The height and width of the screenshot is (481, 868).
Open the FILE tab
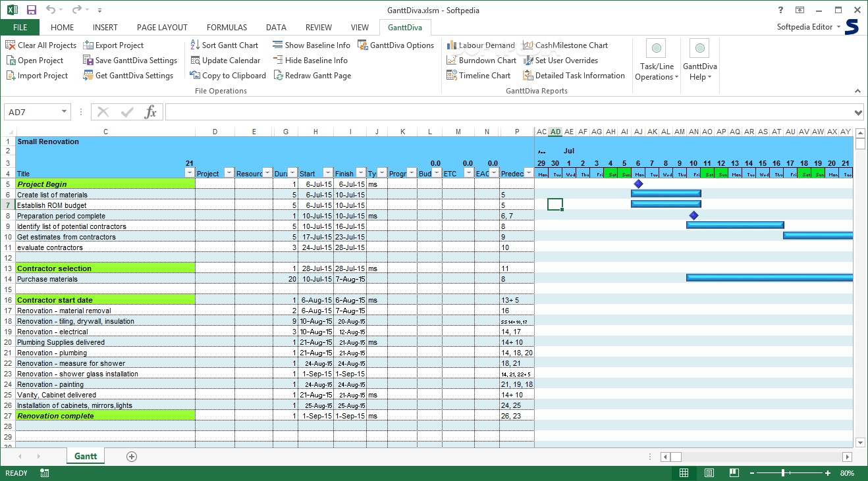20,28
